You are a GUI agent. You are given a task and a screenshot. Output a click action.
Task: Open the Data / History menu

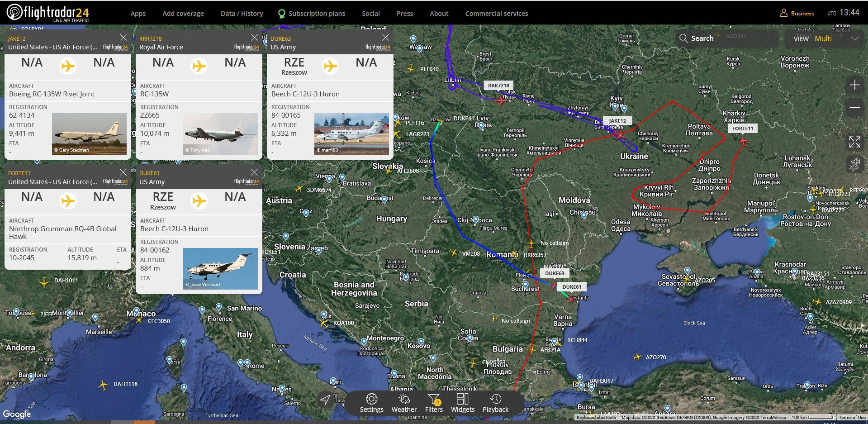[242, 14]
